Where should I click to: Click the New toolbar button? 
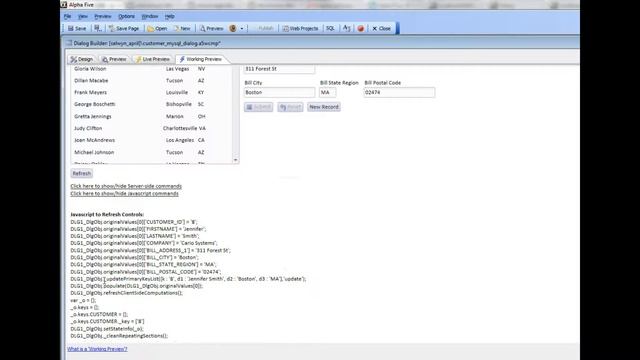(182, 29)
